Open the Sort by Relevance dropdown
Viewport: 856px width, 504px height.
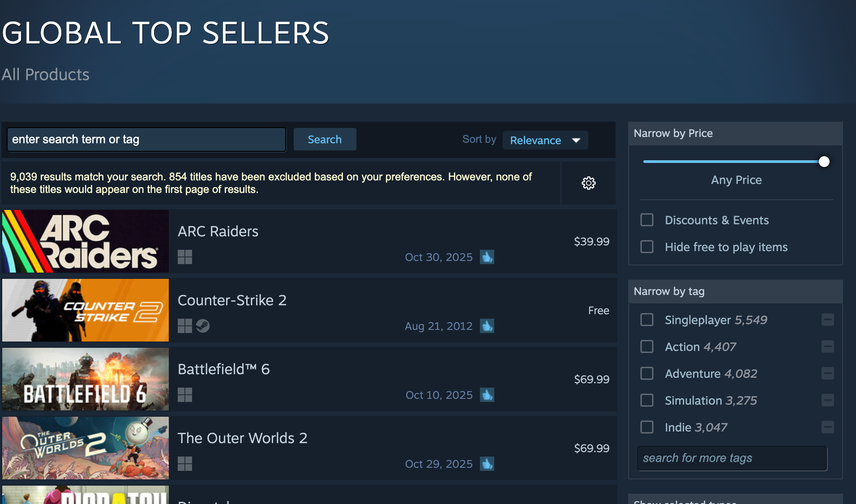point(545,140)
